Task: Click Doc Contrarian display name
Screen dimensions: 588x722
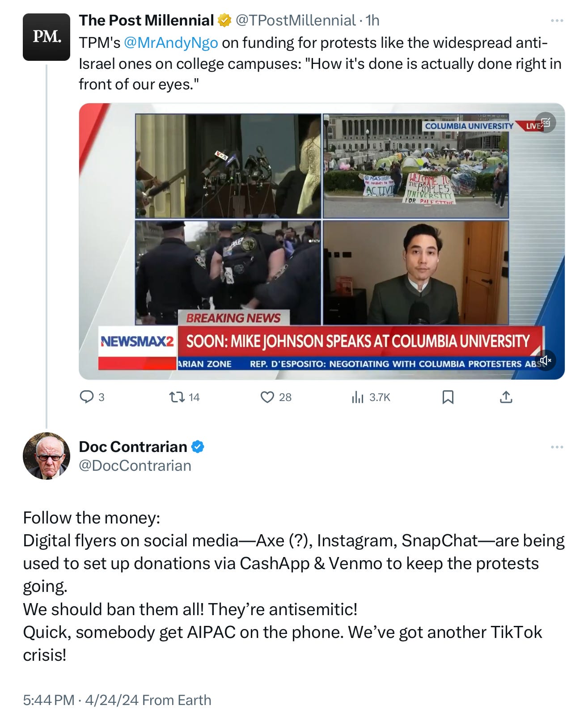Action: tap(133, 447)
